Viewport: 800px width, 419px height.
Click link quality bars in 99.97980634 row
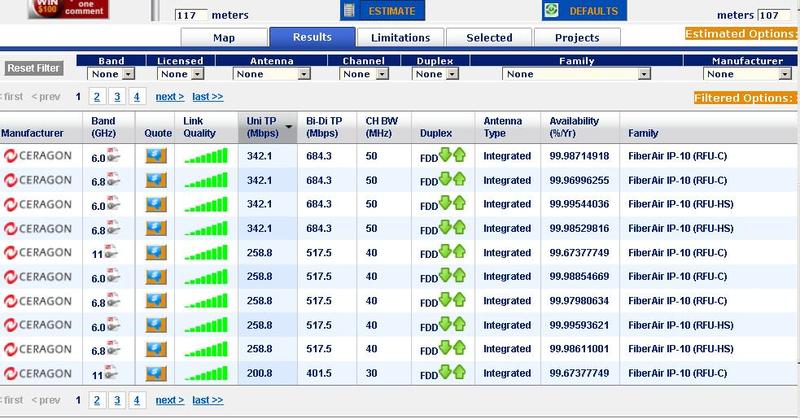point(206,301)
